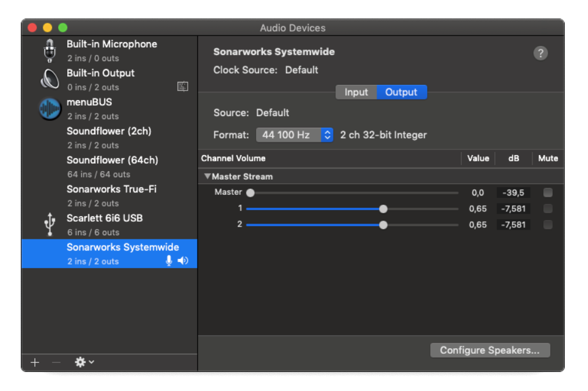Click the minus remove device button
588x391 pixels.
[56, 362]
